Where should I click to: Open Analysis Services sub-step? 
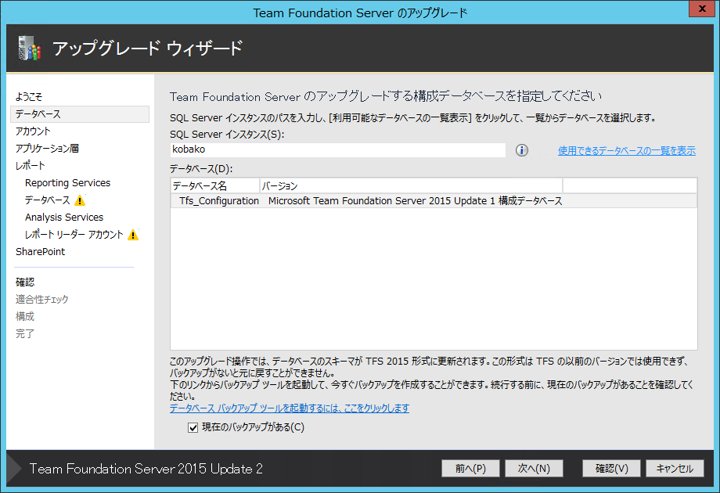pos(64,217)
